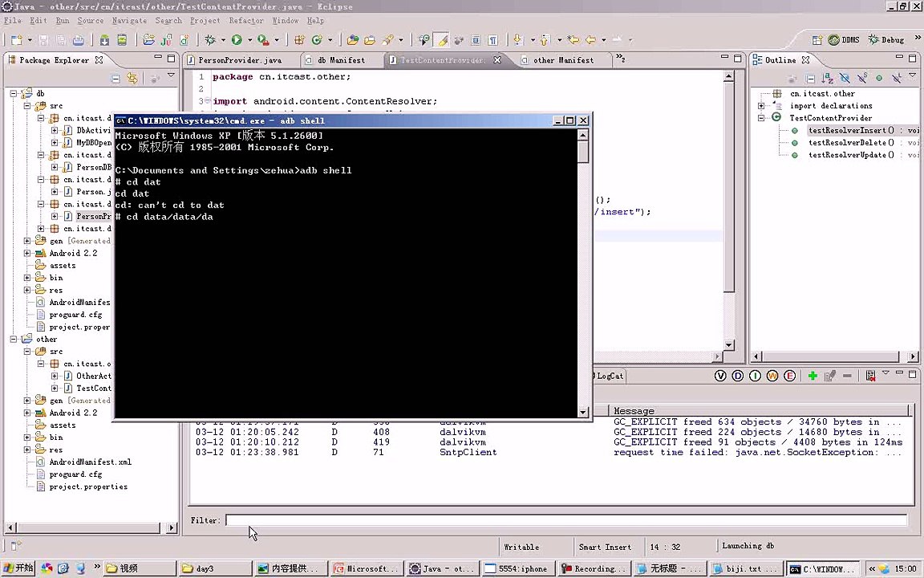Image resolution: width=924 pixels, height=578 pixels.
Task: Open the New wizard dropdown arrow
Action: click(x=29, y=40)
